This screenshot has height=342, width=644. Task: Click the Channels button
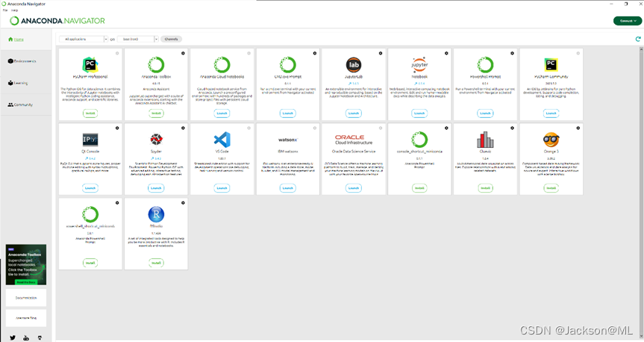pos(172,39)
